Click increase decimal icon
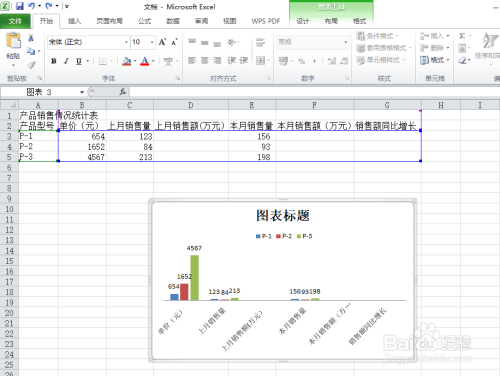500x376 pixels. [332, 61]
